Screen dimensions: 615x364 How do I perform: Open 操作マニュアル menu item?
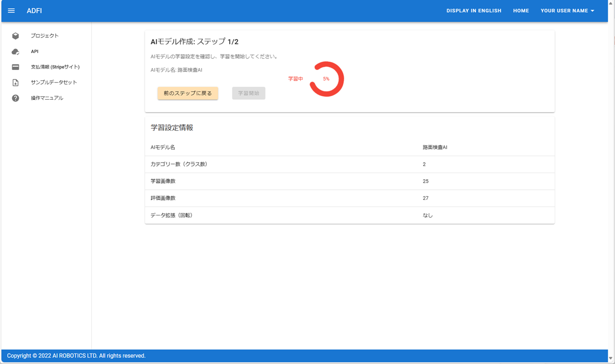coord(47,98)
